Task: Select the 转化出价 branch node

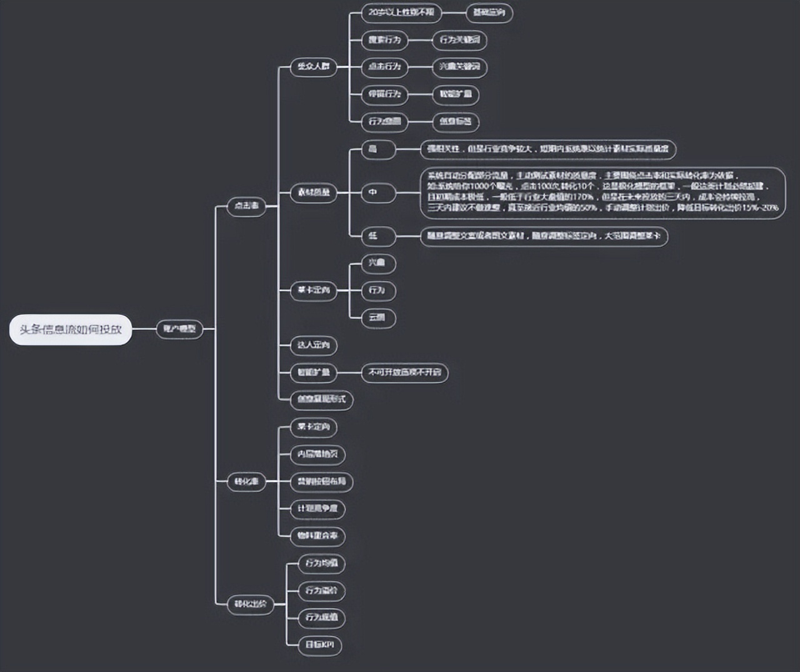Action: click(250, 604)
